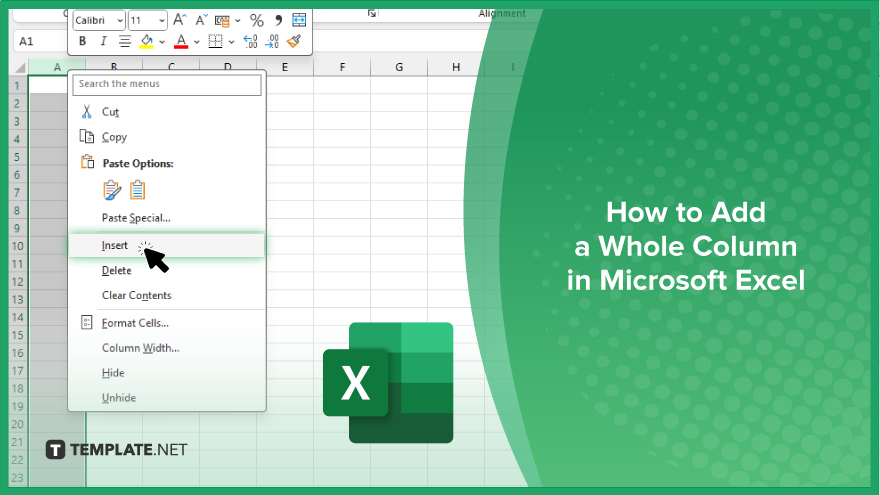Viewport: 880px width, 495px height.
Task: Click Increase Decimal icon
Action: (250, 41)
